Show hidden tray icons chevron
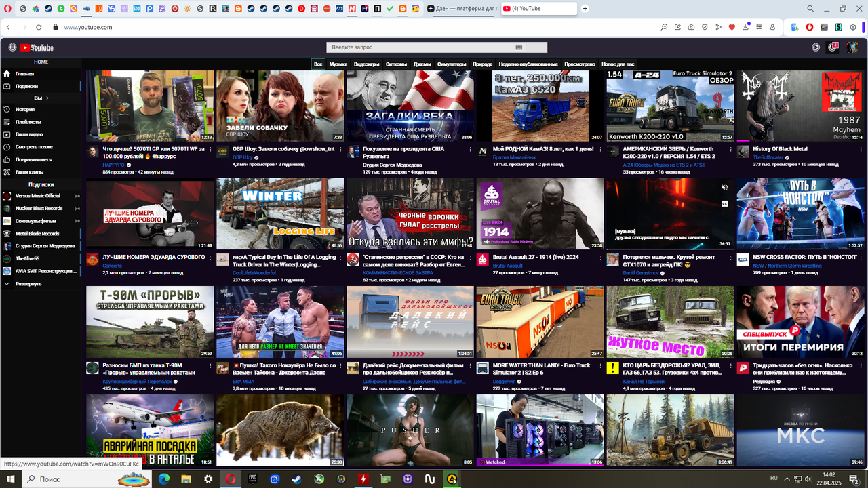The image size is (868, 488). click(x=787, y=479)
